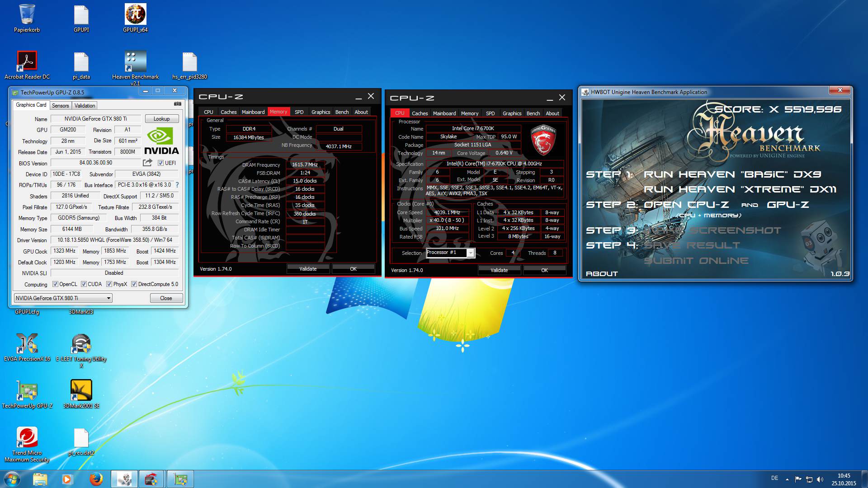Viewport: 868px width, 488px height.
Task: Launch 3DMark2001 SE shortcut
Action: 81,394
